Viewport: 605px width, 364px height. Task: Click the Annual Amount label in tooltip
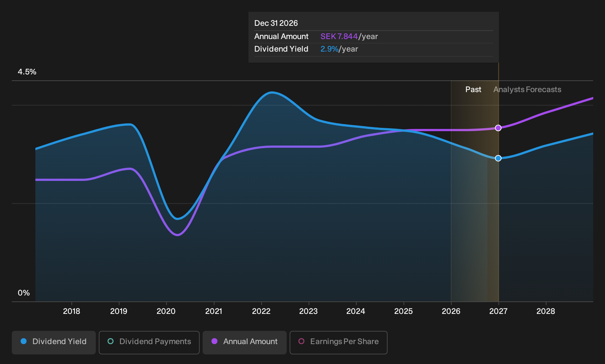(281, 36)
